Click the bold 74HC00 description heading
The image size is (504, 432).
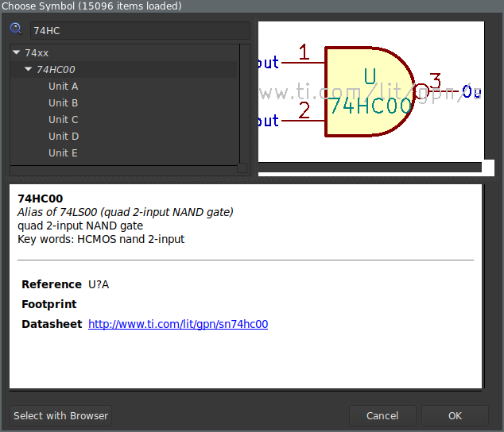click(41, 199)
